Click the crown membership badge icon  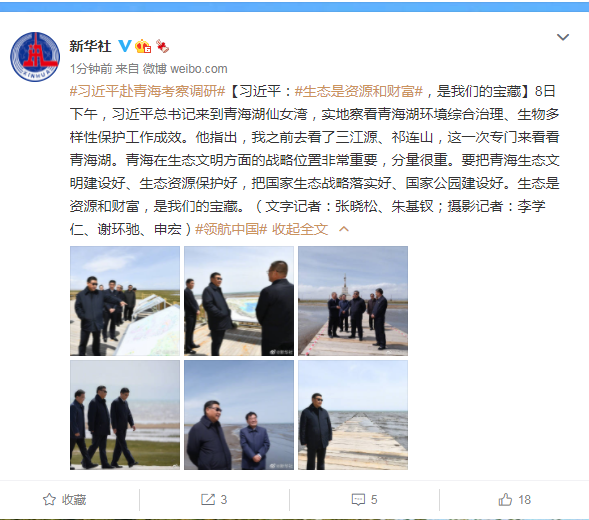coord(143,46)
